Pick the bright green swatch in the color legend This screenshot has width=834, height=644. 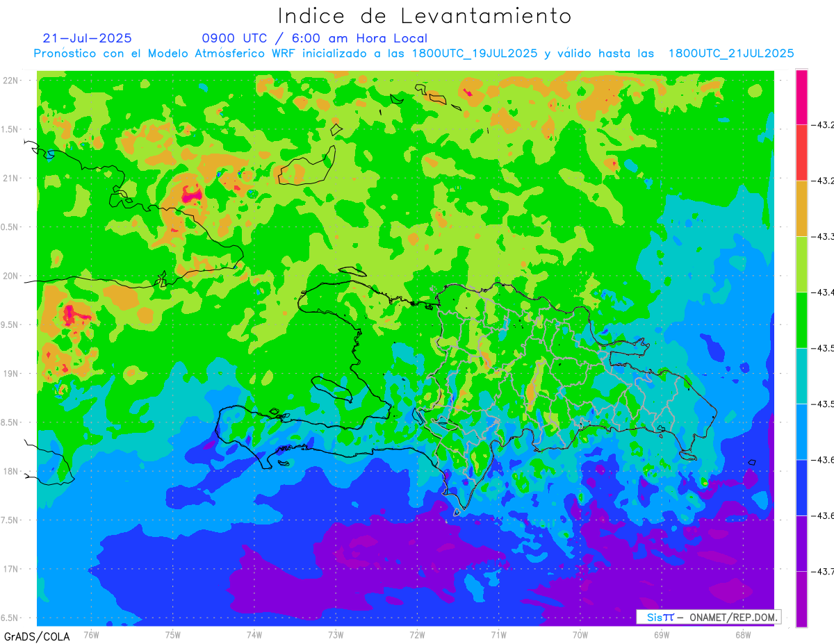801,320
